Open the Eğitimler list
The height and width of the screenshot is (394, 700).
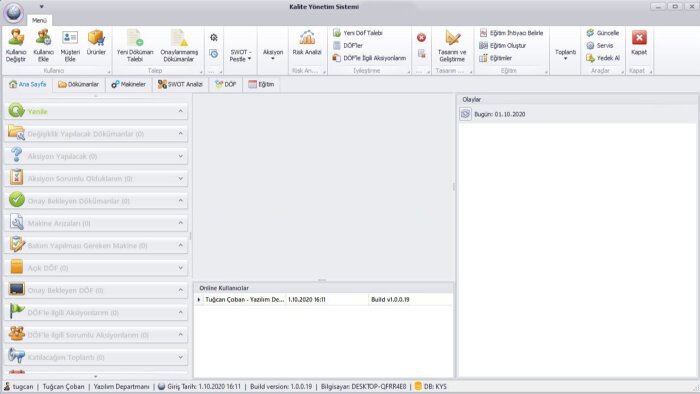click(496, 58)
